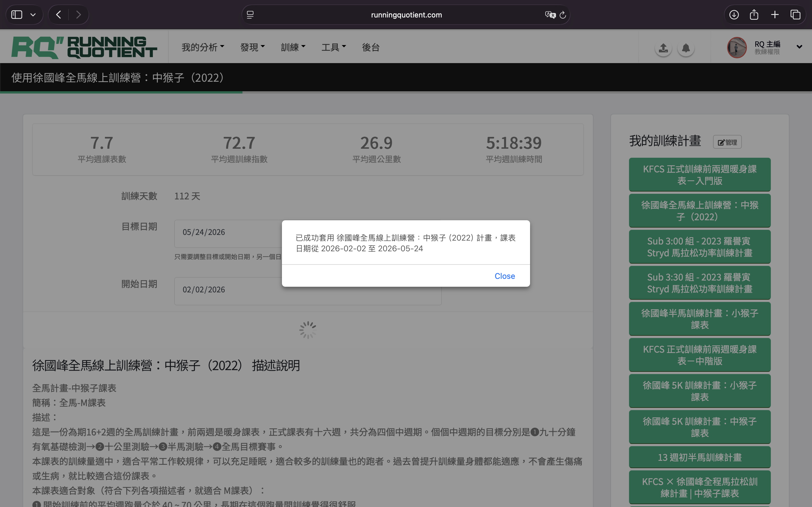Click the Safari sidebar toggle icon
812x507 pixels.
point(17,15)
